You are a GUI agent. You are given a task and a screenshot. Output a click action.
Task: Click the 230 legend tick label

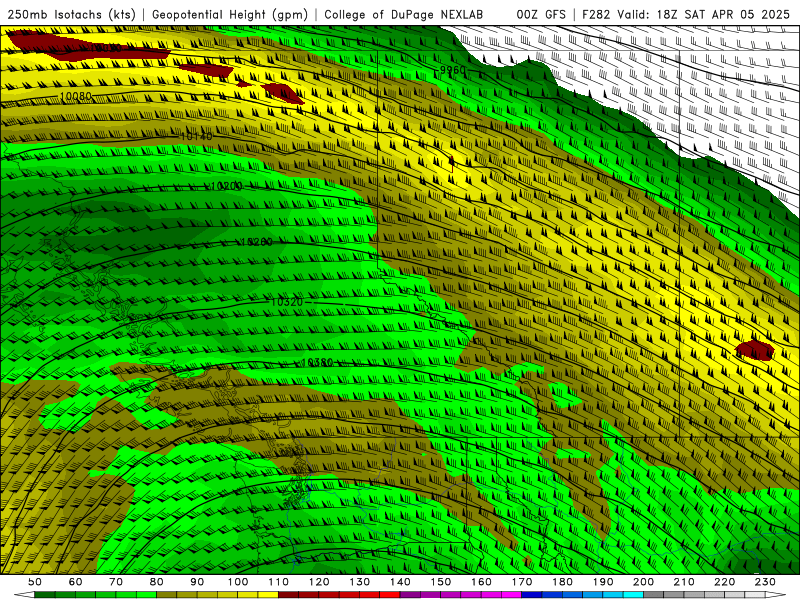pos(765,582)
